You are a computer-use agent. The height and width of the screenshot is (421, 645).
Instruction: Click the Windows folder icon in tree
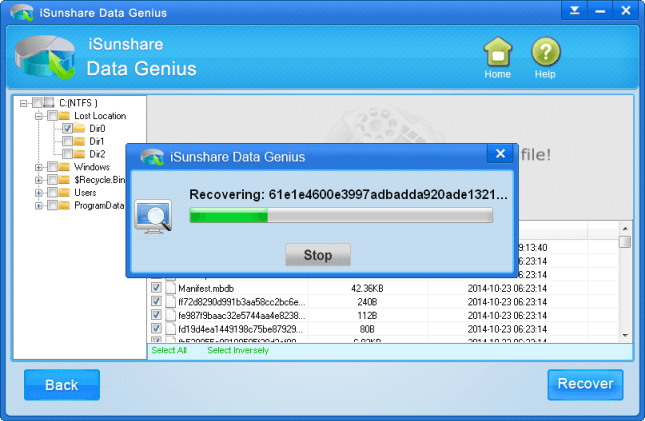point(64,167)
